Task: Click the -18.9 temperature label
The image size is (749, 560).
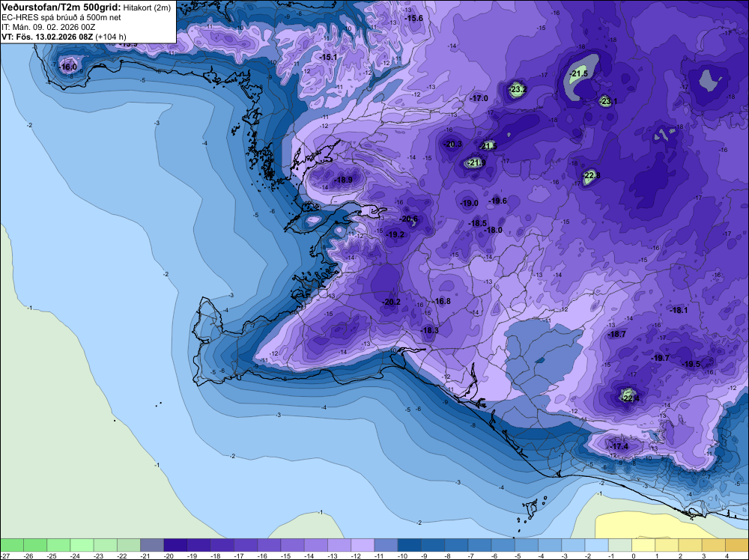Action: click(x=344, y=180)
